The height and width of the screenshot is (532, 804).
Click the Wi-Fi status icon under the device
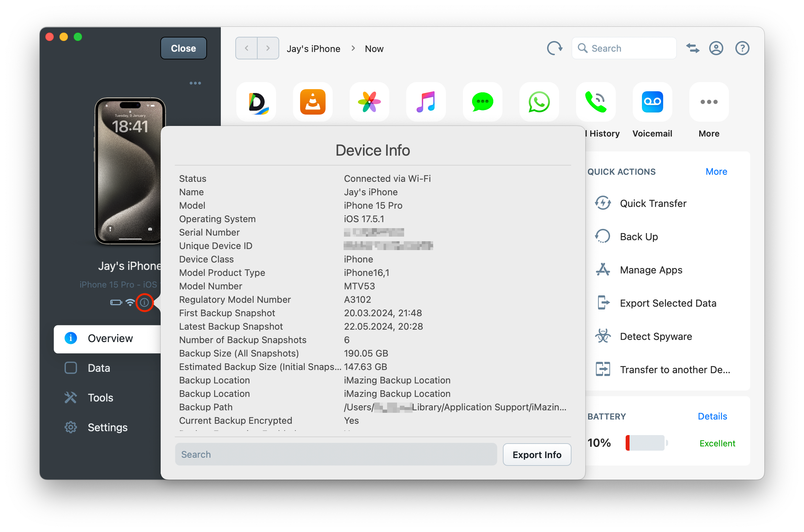click(x=130, y=302)
